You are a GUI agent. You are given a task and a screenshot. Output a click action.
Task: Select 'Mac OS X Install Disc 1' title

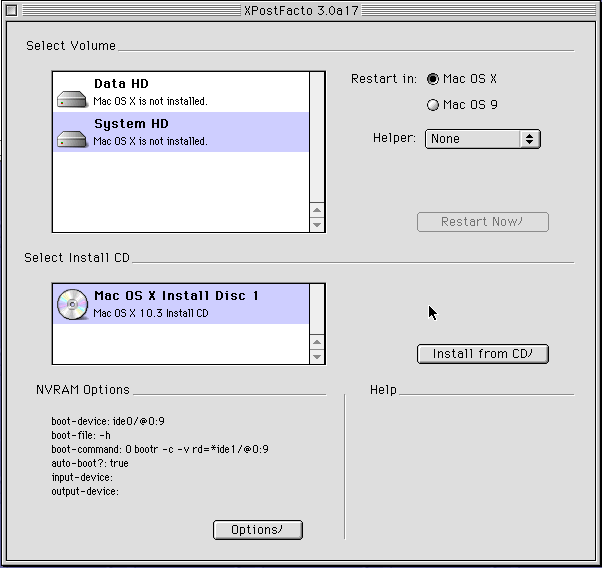coord(176,296)
